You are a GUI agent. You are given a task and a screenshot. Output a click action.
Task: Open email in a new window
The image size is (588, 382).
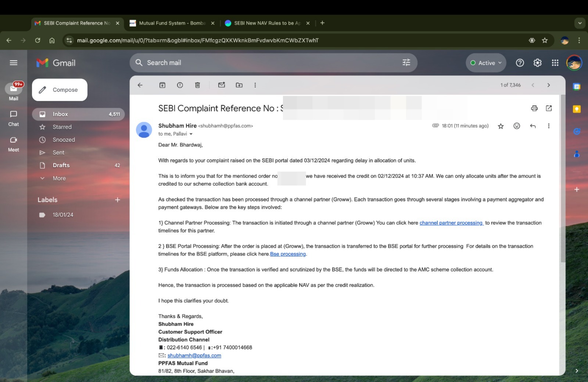coord(549,108)
